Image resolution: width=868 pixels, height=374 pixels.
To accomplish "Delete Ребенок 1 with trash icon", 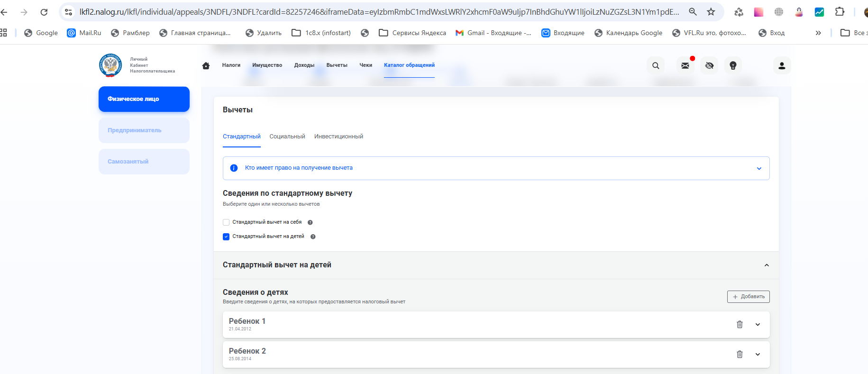I will [739, 325].
